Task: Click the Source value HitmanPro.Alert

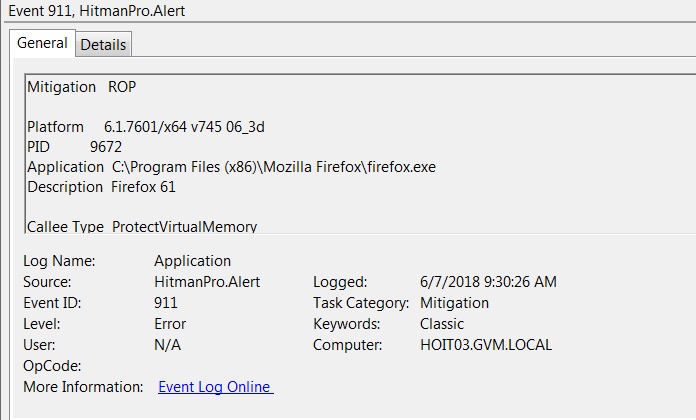Action: click(x=207, y=281)
